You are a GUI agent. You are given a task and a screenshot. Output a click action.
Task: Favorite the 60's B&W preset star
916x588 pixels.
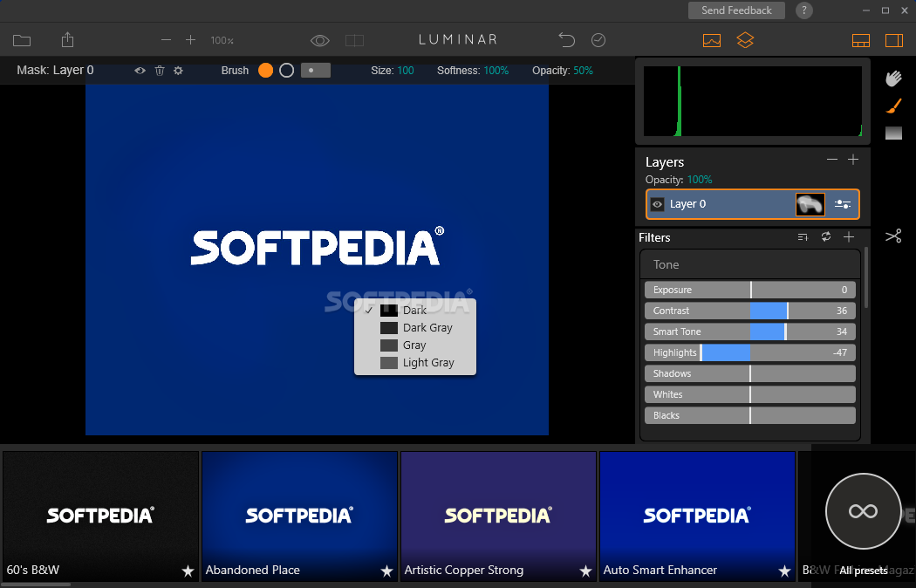coord(188,571)
